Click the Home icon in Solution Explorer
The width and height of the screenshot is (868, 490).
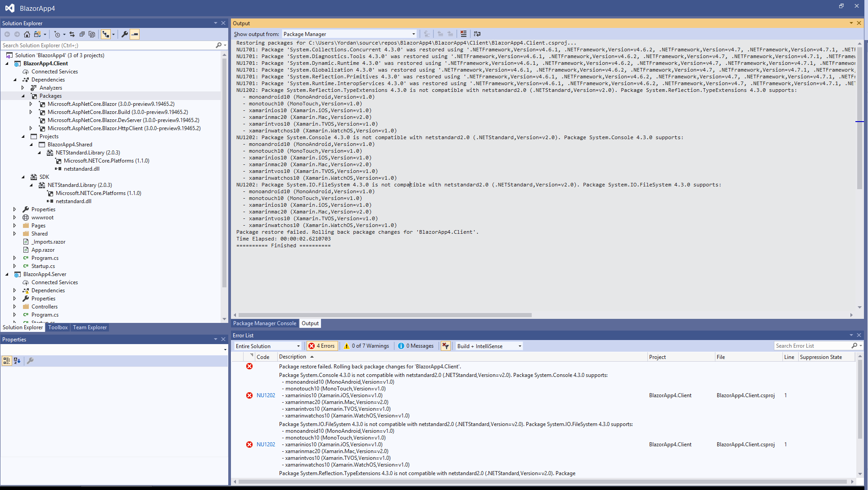(x=27, y=34)
